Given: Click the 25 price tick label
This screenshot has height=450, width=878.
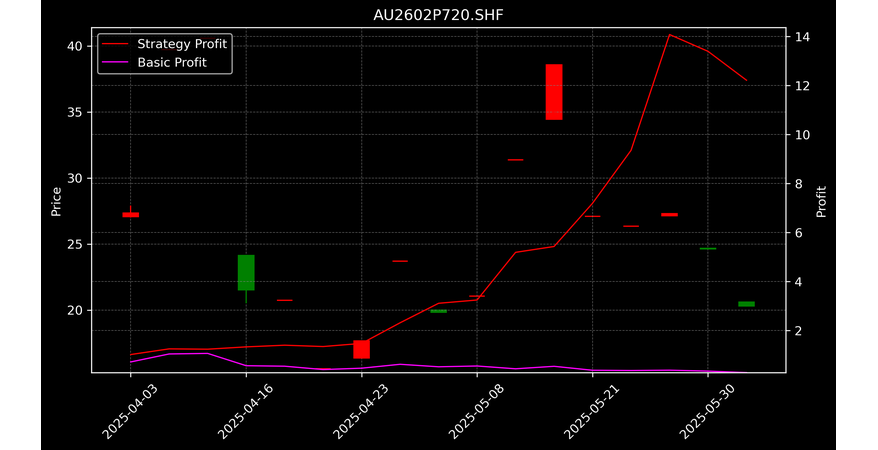Looking at the screenshot, I should 75,245.
